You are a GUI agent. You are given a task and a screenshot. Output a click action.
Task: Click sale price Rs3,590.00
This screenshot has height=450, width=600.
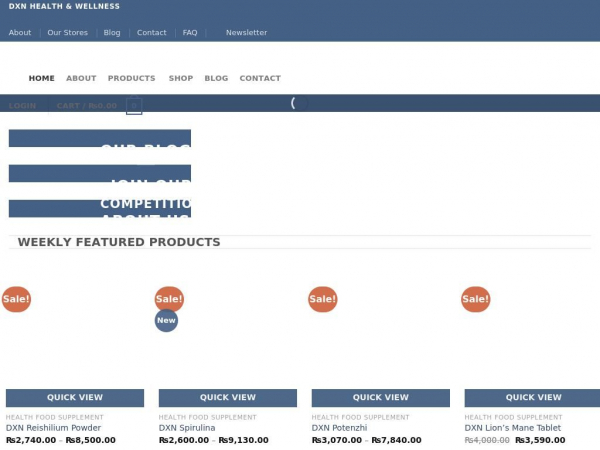[x=540, y=440]
